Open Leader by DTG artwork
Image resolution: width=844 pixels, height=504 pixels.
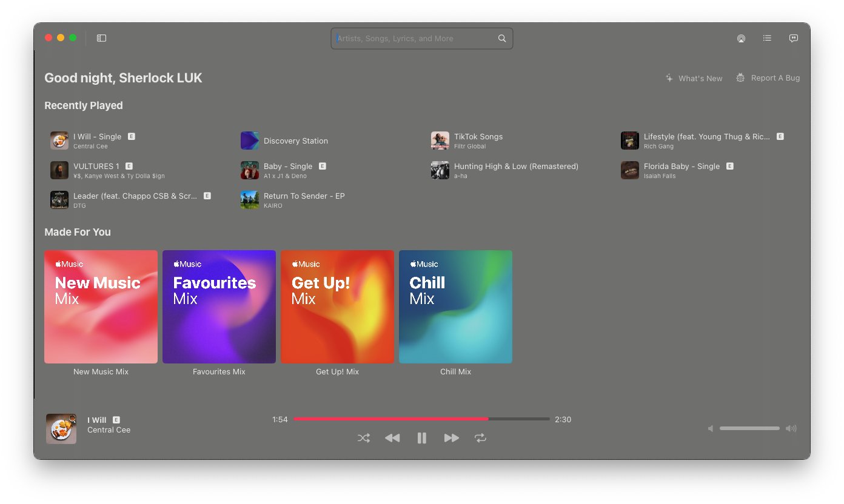click(59, 200)
